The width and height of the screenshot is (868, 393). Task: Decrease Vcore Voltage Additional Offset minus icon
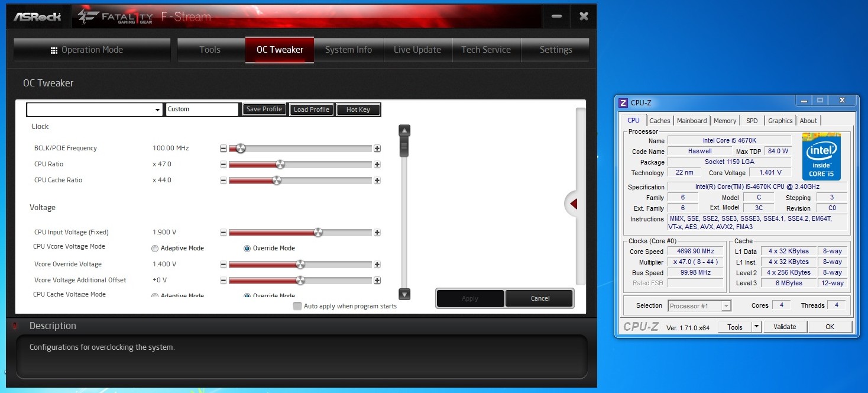point(224,281)
